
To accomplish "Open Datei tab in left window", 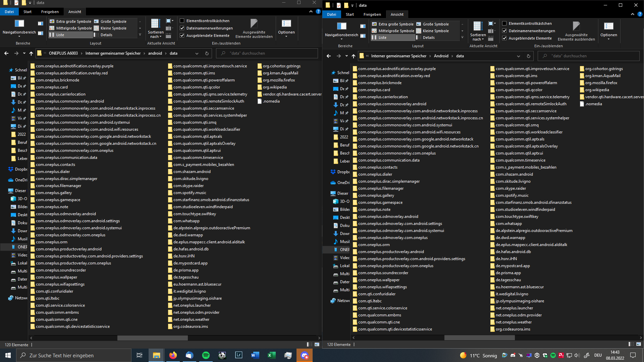I will (x=9, y=12).
